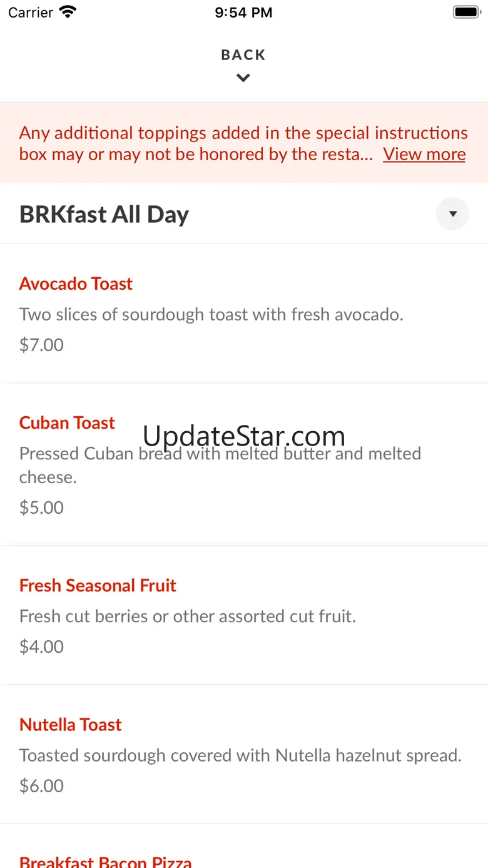Viewport: 488px width, 868px height.
Task: Click the Fresh cut berries description text
Action: click(x=188, y=616)
